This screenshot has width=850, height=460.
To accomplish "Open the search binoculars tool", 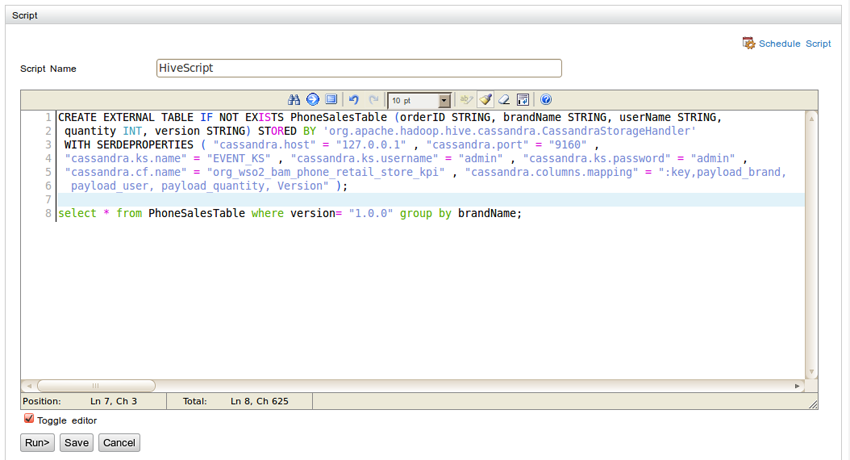I will click(294, 100).
